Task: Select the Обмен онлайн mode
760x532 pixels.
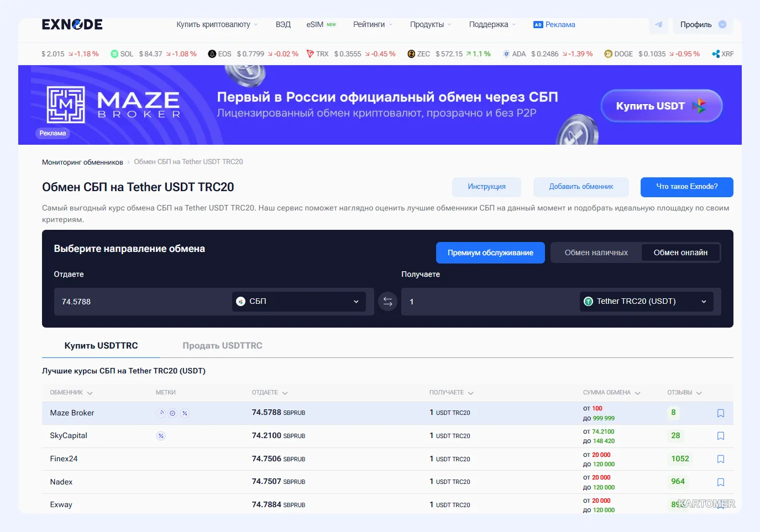Action: coord(680,252)
